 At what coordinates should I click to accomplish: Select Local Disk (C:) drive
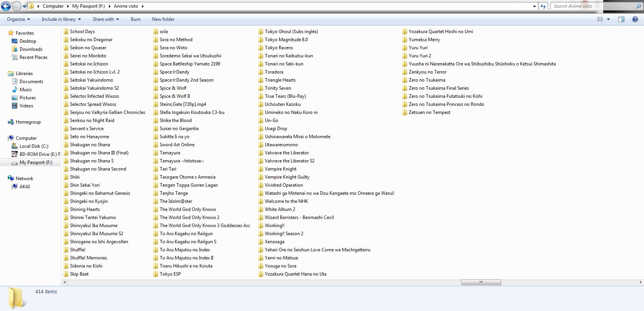(x=33, y=146)
